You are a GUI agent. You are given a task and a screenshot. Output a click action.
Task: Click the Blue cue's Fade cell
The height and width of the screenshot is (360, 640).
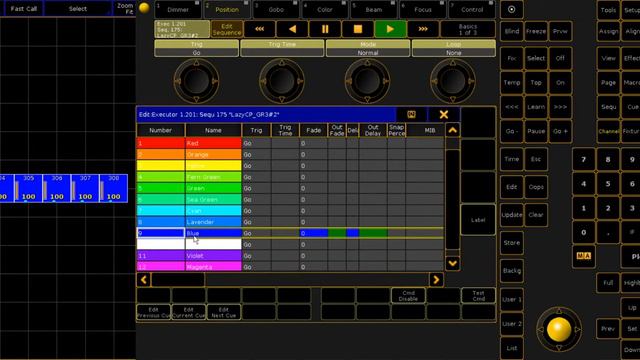point(313,233)
